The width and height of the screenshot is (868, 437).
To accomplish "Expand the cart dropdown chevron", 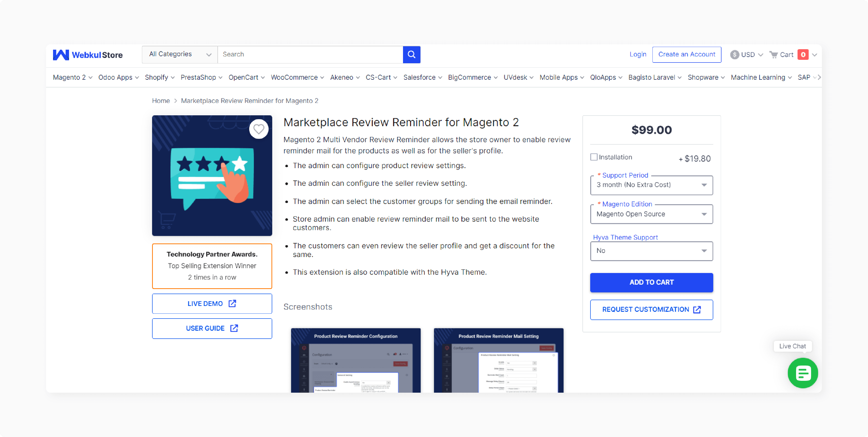I will pos(814,55).
